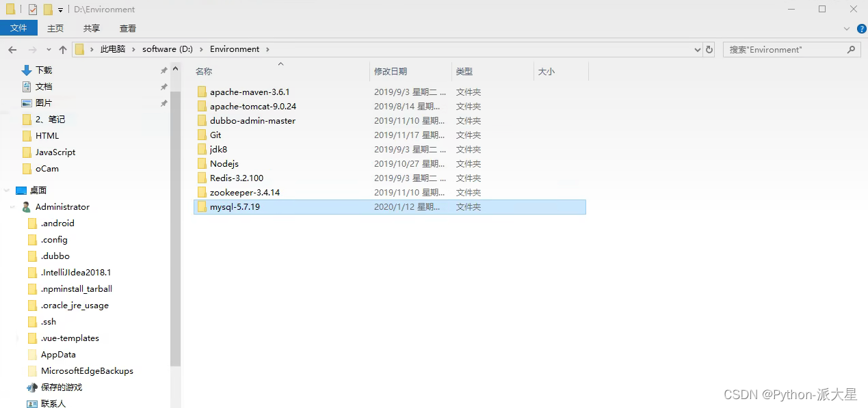Select 保存的游戏 folder icon in tree
The width and height of the screenshot is (868, 408).
pos(32,387)
